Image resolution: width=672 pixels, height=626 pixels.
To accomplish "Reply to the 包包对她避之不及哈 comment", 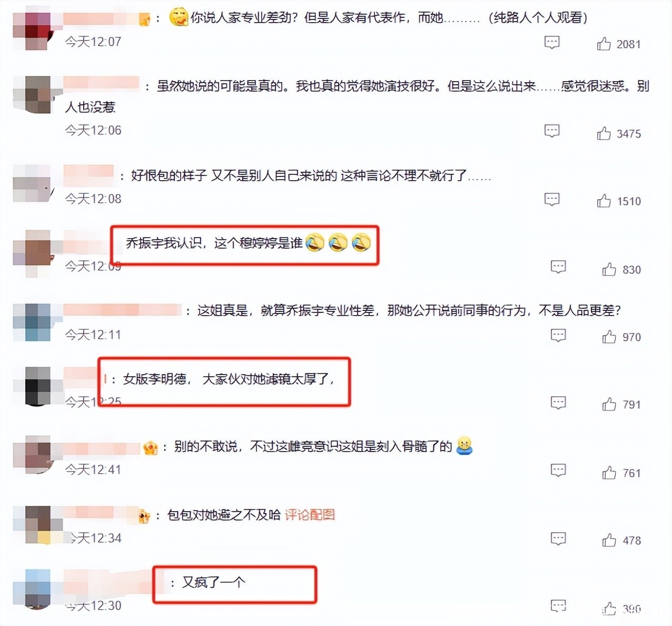I will click(x=558, y=539).
